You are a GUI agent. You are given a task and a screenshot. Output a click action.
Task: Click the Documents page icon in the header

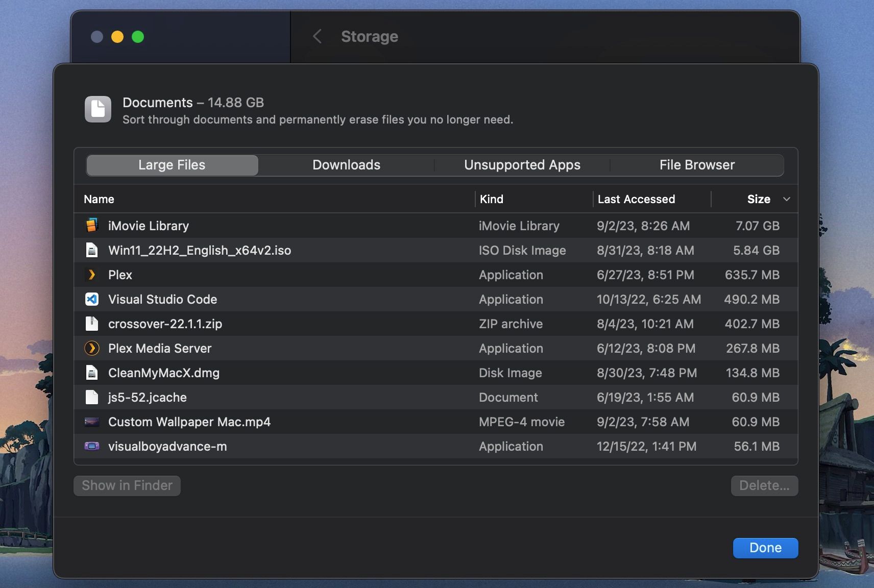click(x=98, y=109)
